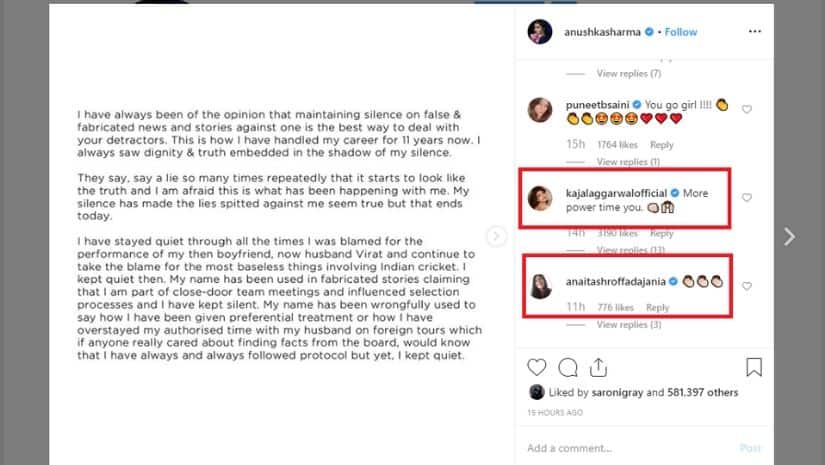Like puneetbsaini's comment with heart
The width and height of the screenshot is (825, 465).
[x=747, y=109]
